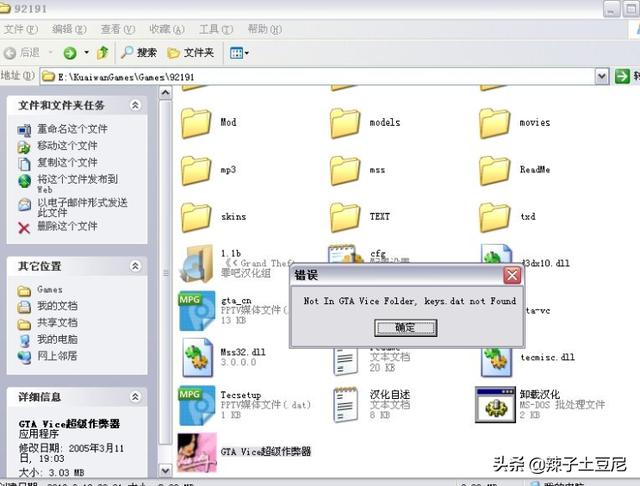Collapse the 详细信息 panel
This screenshot has height=486, width=640.
[x=135, y=397]
